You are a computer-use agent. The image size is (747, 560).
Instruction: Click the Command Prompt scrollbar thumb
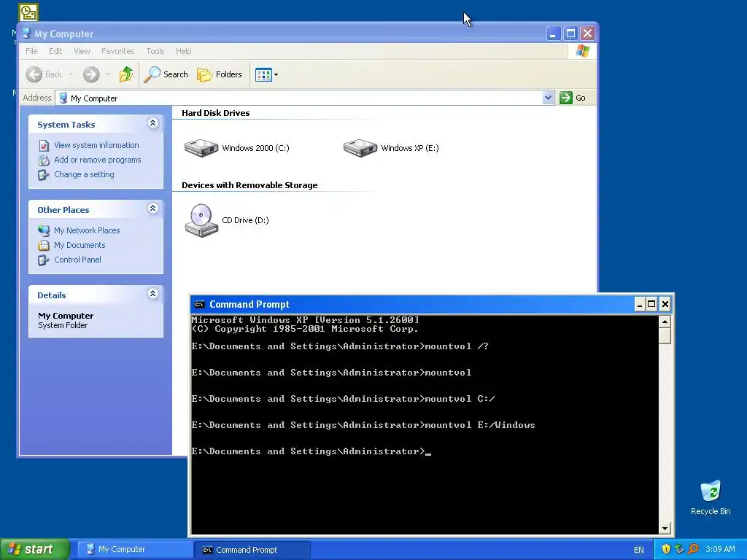pos(665,336)
